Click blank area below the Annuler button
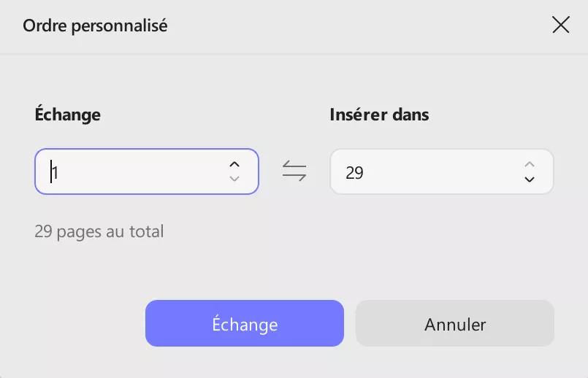The width and height of the screenshot is (588, 378). tap(455, 362)
